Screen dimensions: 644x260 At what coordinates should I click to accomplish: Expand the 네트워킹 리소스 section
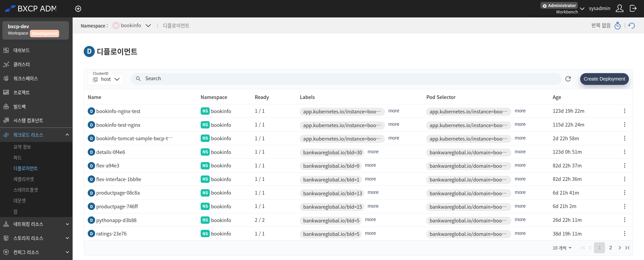tap(36, 224)
